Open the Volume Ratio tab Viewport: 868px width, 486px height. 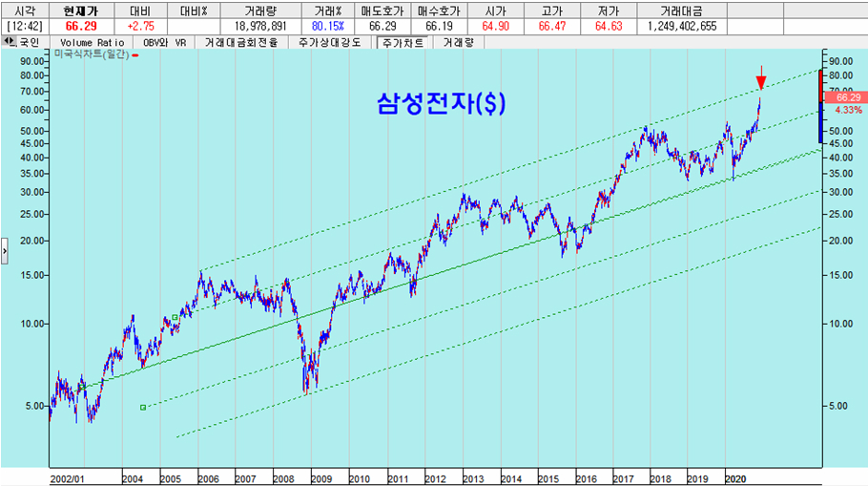92,42
